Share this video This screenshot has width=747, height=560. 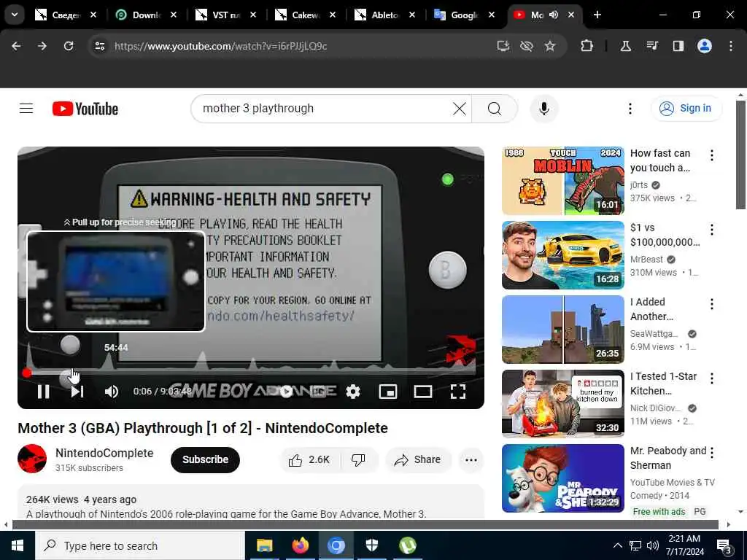pos(418,459)
